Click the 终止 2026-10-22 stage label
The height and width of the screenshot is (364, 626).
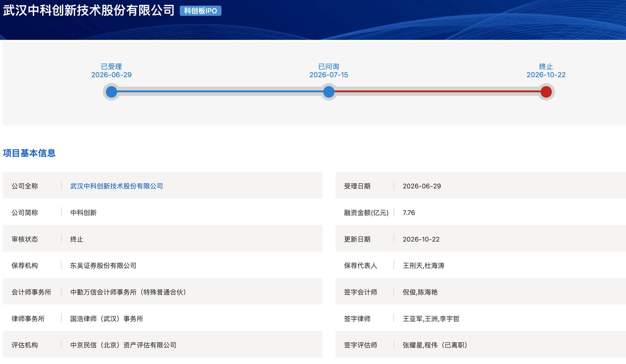pos(546,71)
